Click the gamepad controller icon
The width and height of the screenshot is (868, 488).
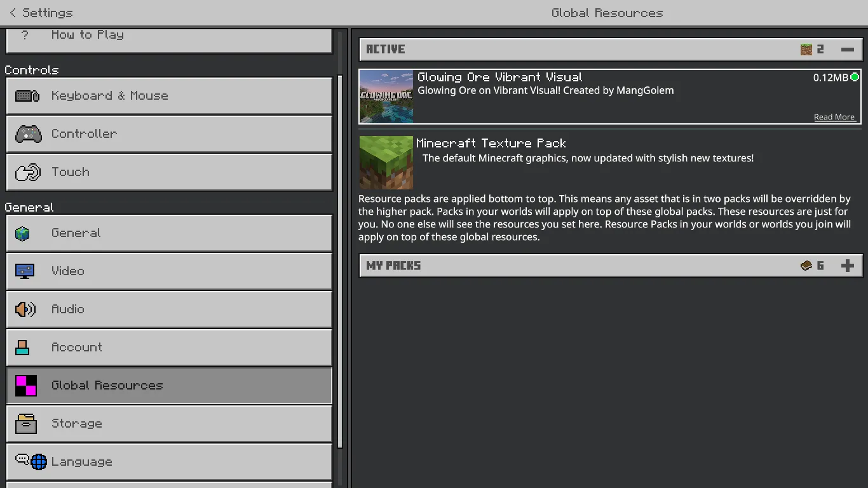pyautogui.click(x=28, y=134)
